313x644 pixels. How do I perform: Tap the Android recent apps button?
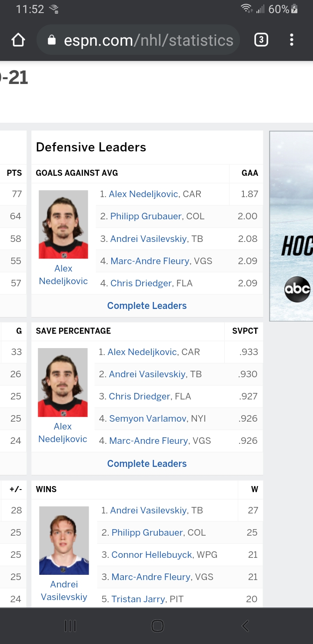tap(70, 626)
